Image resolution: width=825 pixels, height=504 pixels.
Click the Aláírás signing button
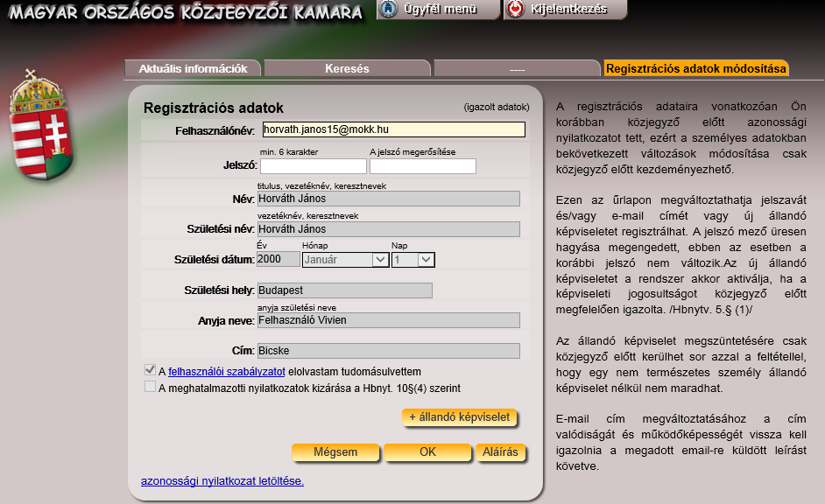[500, 452]
